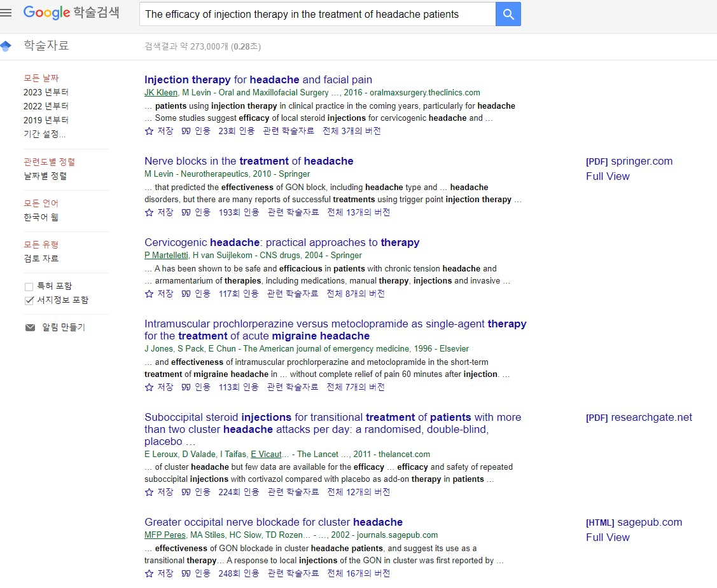The height and width of the screenshot is (588, 717).
Task: Click the cite quote icon for 'Suboccipital steroid injections'
Action: click(x=186, y=492)
